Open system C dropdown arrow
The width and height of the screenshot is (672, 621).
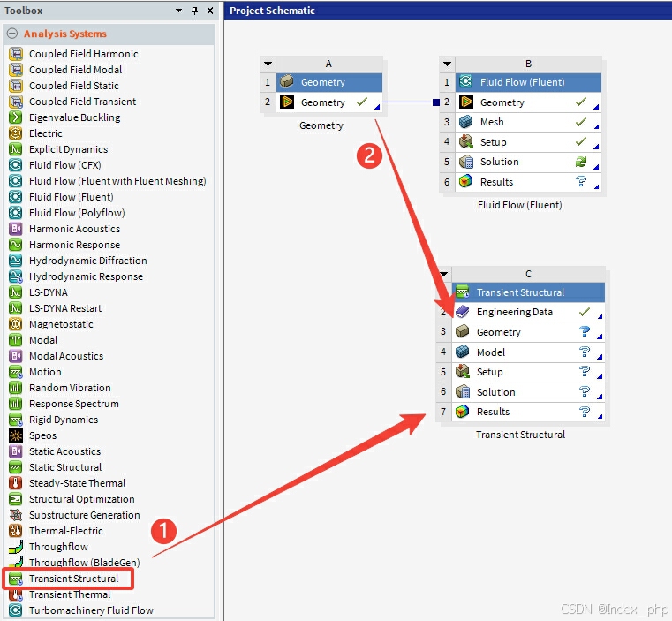(x=443, y=274)
